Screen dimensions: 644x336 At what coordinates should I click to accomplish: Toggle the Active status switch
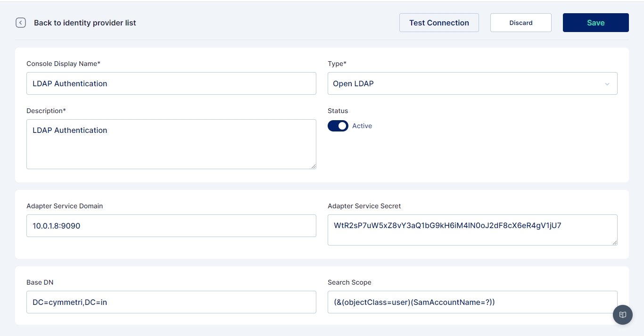[x=338, y=126]
